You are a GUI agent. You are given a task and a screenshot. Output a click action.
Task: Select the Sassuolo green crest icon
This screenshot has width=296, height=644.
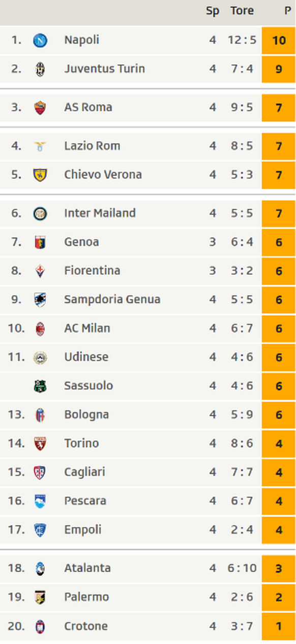click(x=40, y=386)
